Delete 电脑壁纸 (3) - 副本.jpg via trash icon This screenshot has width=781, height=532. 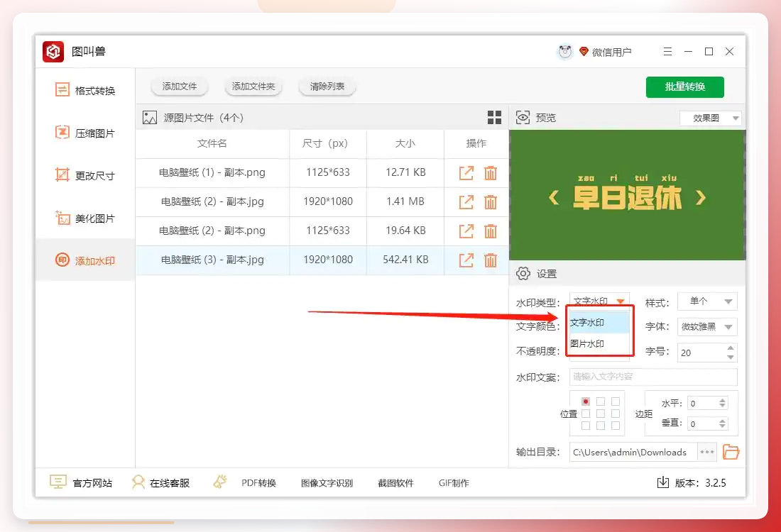pos(490,260)
